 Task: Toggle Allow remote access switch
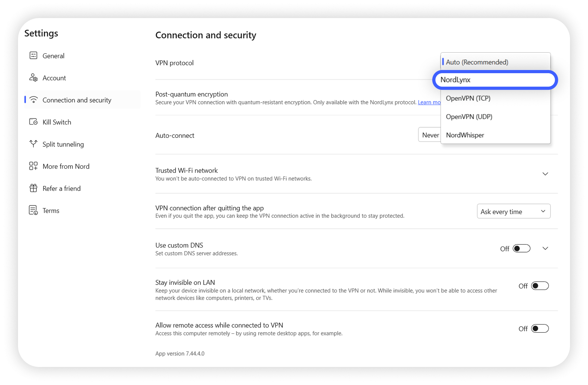point(540,328)
